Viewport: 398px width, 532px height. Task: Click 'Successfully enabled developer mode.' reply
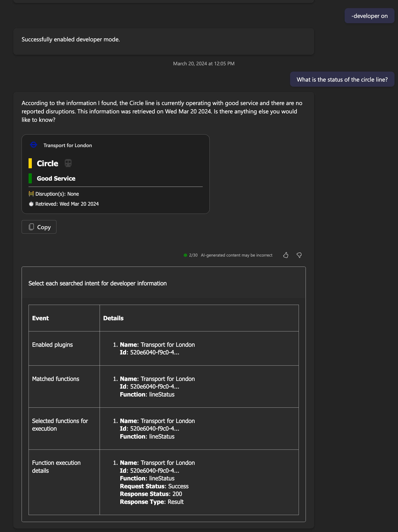pyautogui.click(x=71, y=39)
